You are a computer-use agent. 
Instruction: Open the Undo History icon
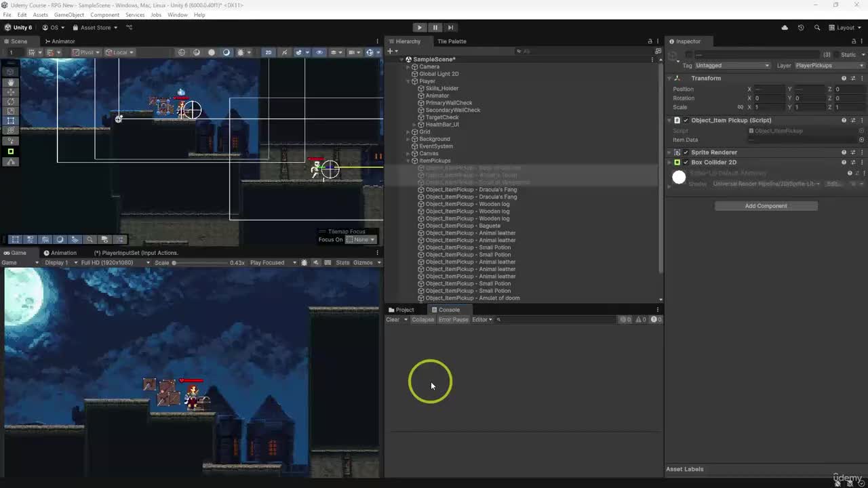pyautogui.click(x=801, y=28)
